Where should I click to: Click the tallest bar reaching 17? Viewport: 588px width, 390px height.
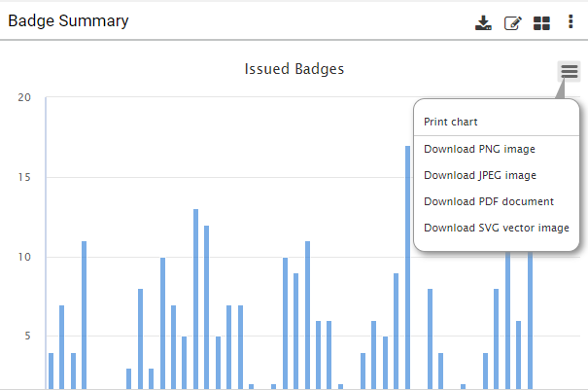point(407,267)
